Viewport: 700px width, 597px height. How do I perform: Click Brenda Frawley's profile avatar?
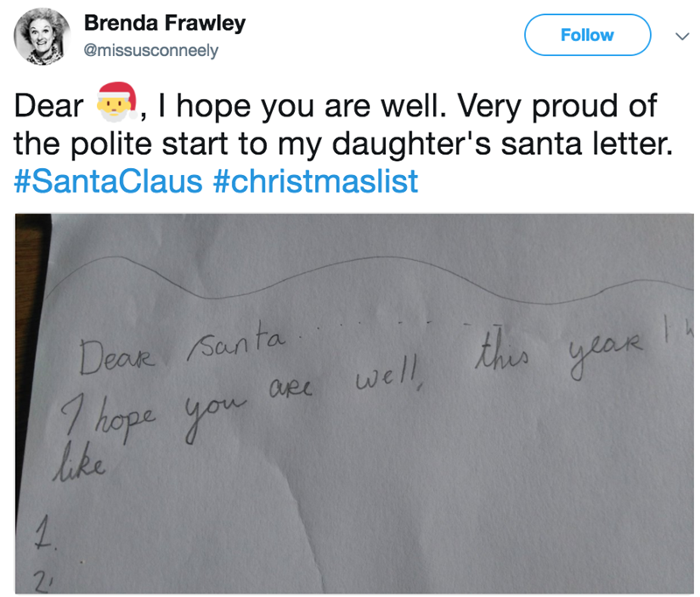[x=42, y=36]
